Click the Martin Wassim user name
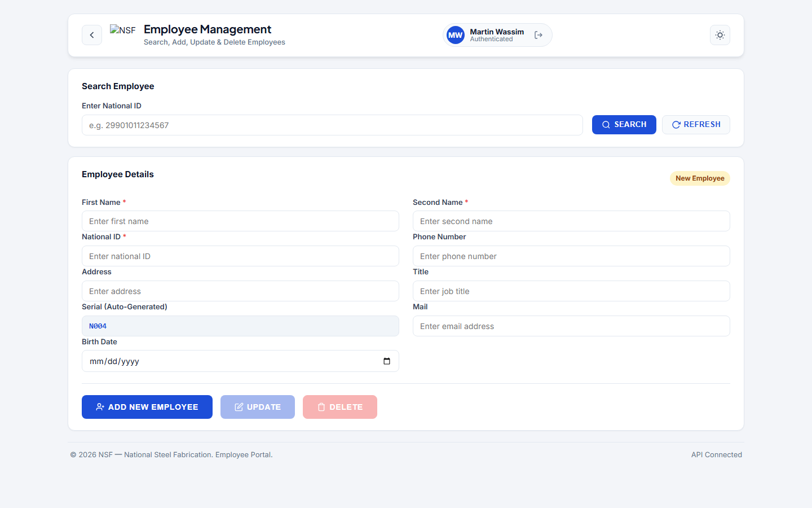The image size is (812, 508). [x=497, y=32]
